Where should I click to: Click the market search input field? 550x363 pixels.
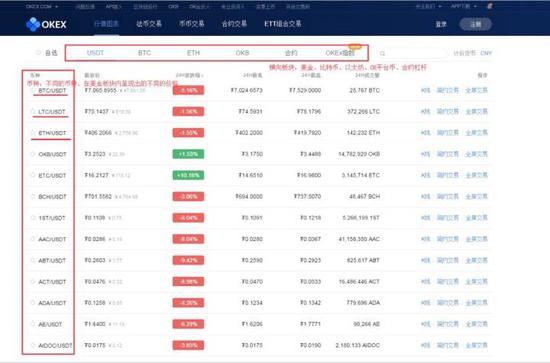point(412,53)
